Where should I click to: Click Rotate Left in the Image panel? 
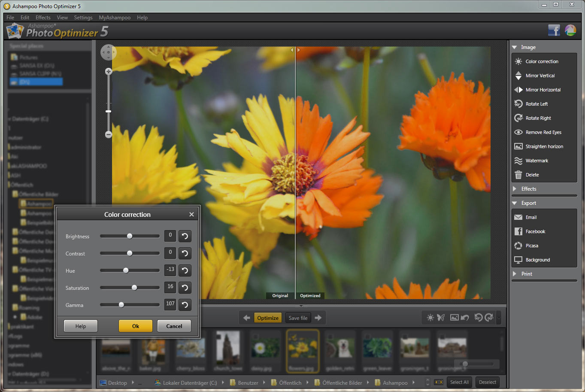click(x=537, y=104)
